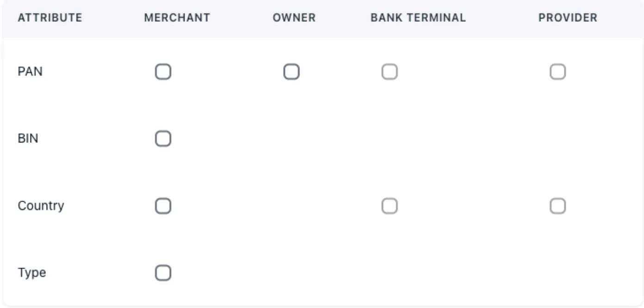
Task: Check the BIN checkbox for Merchant
Action: (163, 138)
